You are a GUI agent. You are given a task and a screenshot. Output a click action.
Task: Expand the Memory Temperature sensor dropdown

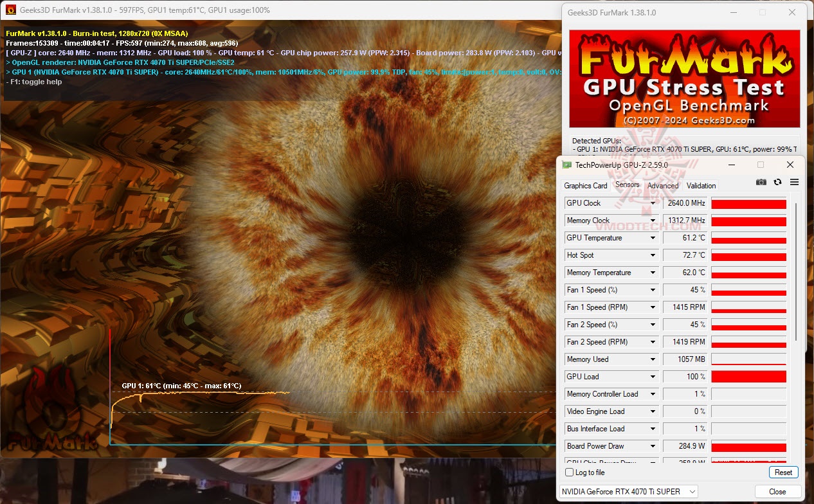pos(653,273)
